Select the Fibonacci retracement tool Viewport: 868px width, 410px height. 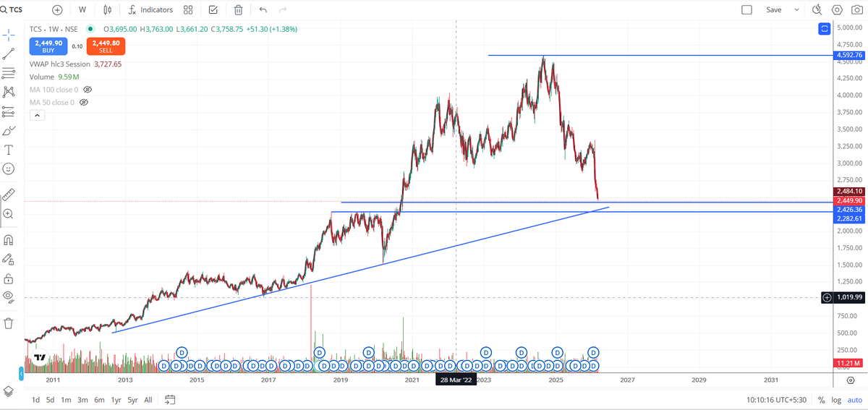[x=9, y=72]
